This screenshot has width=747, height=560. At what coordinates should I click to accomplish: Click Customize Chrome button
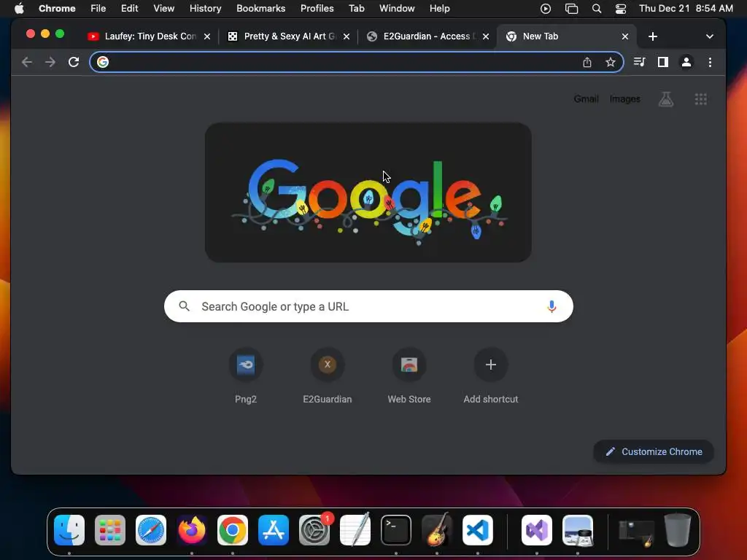tap(654, 451)
